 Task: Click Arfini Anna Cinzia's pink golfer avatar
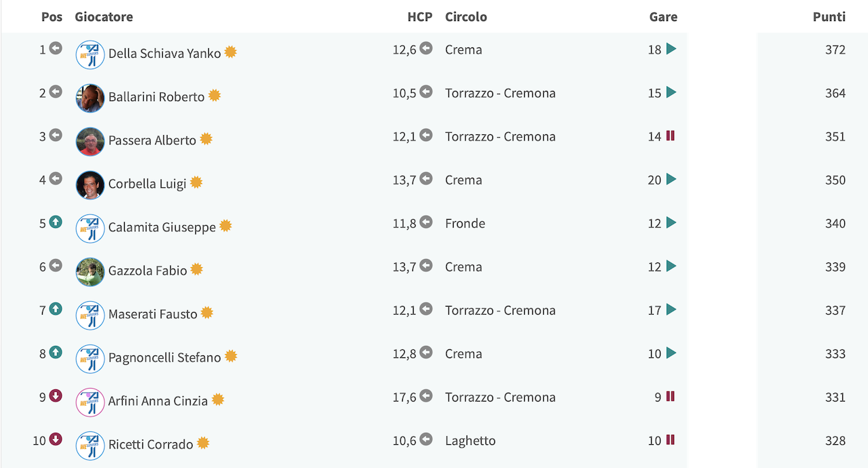coord(90,402)
